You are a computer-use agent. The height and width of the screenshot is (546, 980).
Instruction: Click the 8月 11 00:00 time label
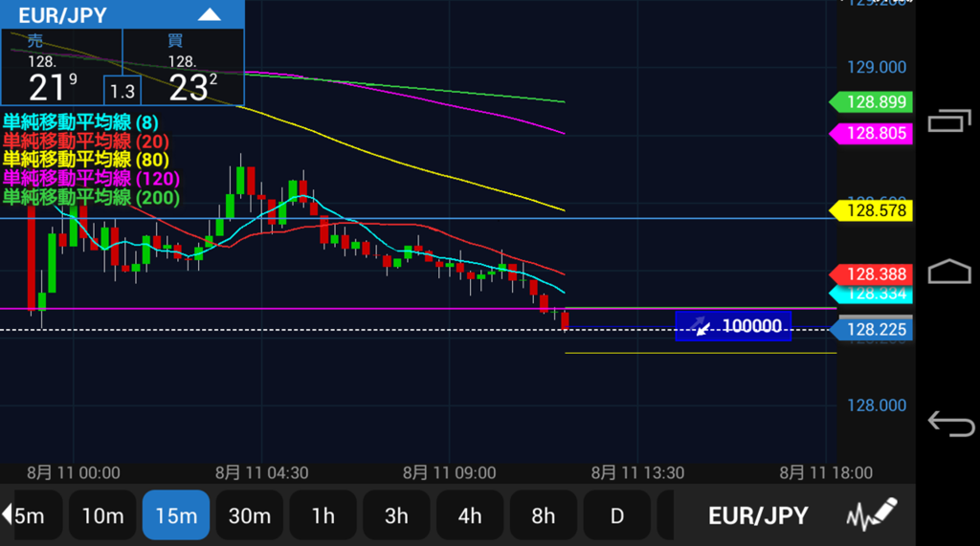(73, 473)
